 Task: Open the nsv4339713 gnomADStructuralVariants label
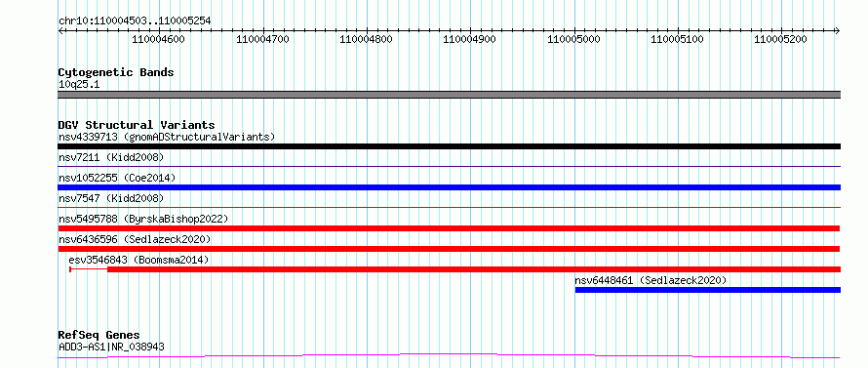[x=167, y=137]
